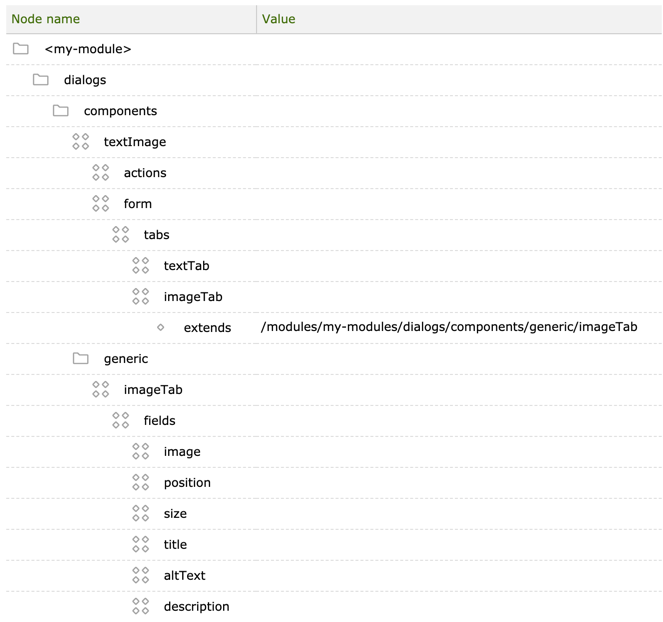Click the folder icon beside <my-module>

[x=21, y=49]
